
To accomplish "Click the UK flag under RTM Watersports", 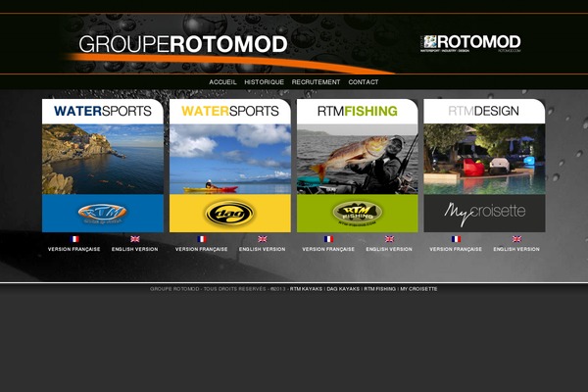I will (x=135, y=239).
